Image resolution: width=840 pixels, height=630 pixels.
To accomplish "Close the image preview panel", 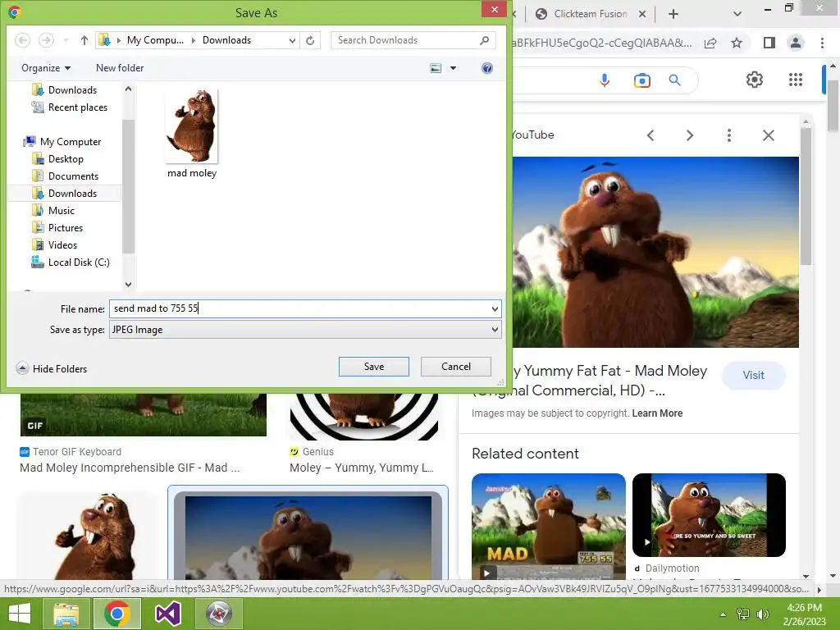I will pyautogui.click(x=768, y=135).
